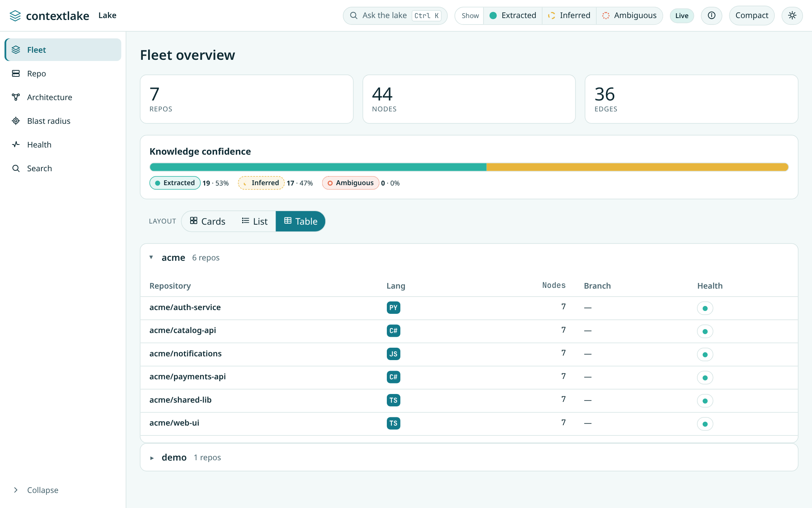
Task: Click the Inferred confidence chip
Action: pos(261,183)
